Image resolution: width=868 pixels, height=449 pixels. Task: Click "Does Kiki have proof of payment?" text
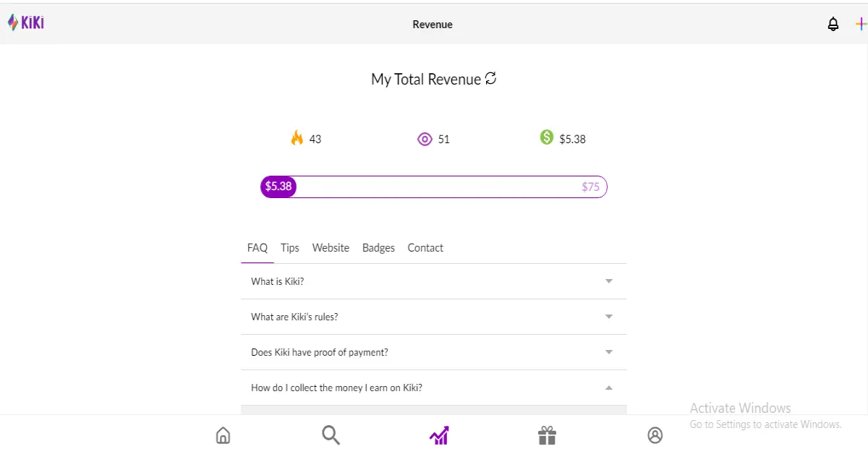point(320,352)
